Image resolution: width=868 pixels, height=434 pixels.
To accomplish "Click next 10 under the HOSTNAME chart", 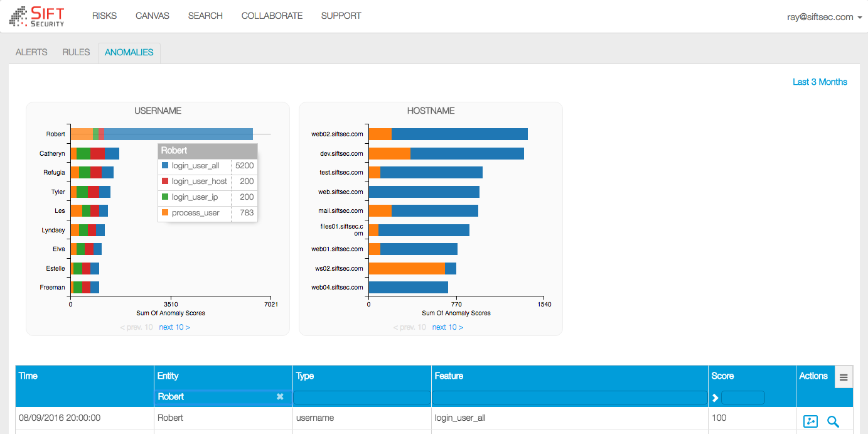I will coord(447,327).
